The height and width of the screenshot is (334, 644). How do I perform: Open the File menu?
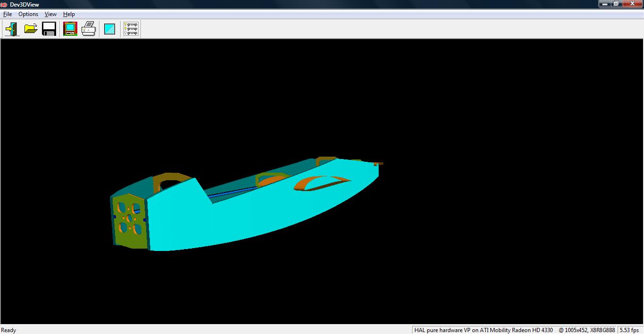(8, 14)
